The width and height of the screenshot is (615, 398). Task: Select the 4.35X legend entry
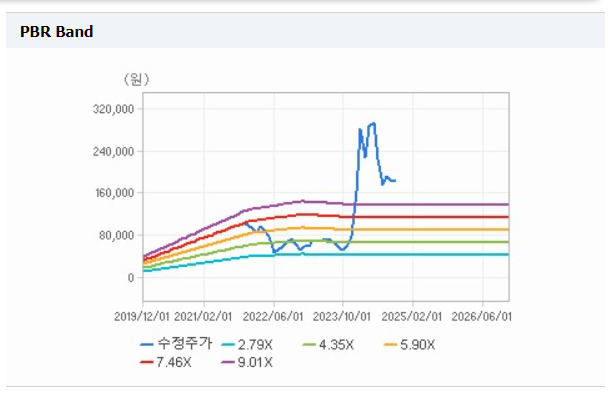pos(328,345)
